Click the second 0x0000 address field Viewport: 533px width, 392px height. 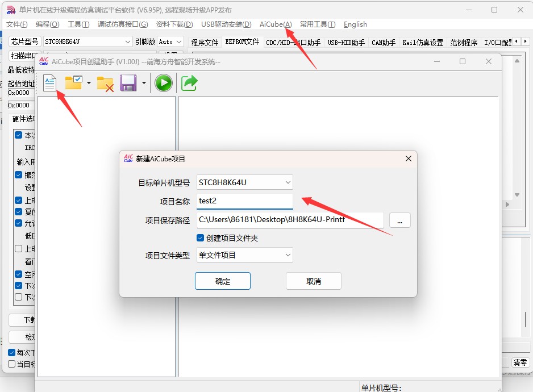click(x=20, y=105)
